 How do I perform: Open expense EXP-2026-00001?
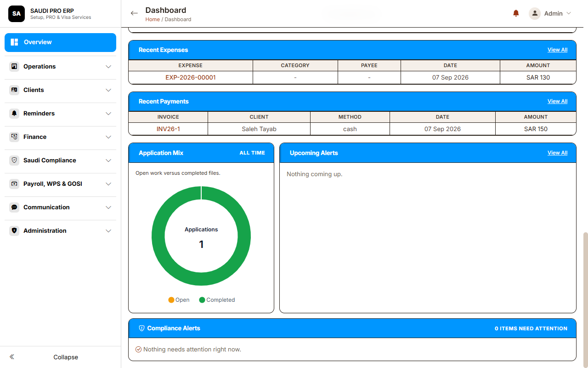pos(191,78)
